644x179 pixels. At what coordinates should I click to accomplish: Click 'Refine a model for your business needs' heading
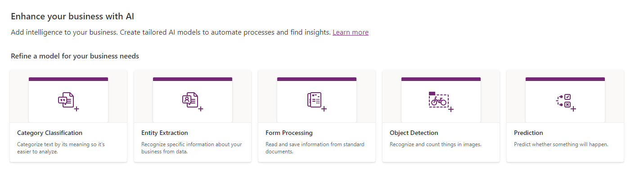(x=75, y=56)
